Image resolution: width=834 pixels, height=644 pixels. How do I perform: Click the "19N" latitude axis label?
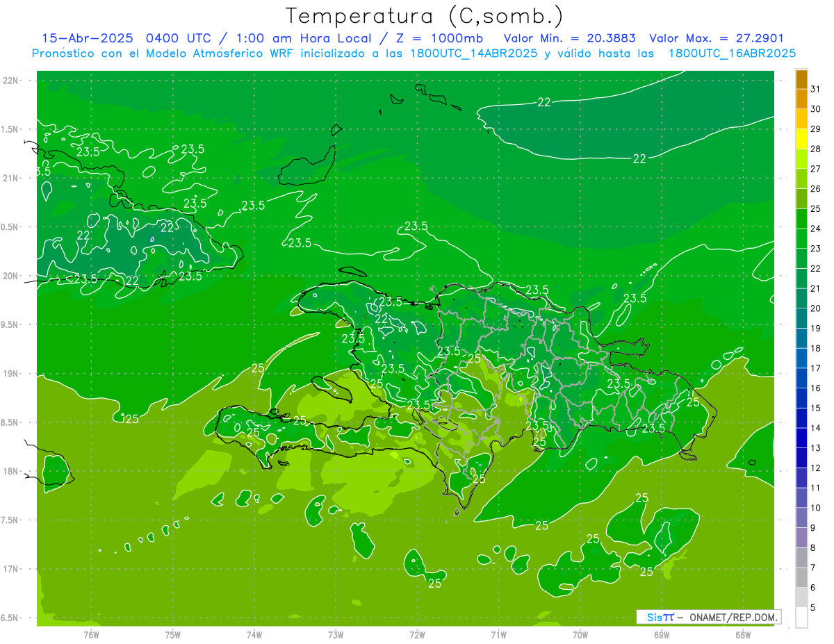[11, 374]
